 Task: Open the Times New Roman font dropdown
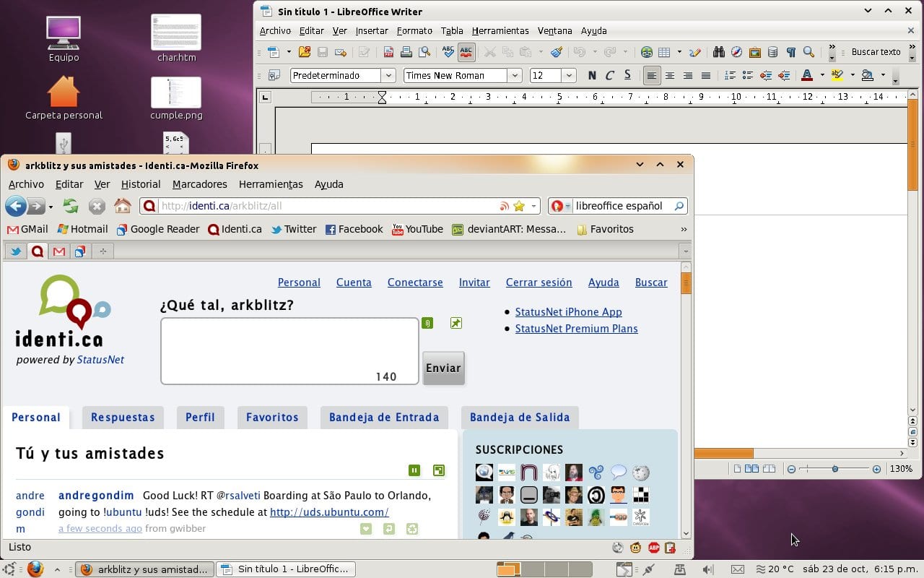[515, 75]
